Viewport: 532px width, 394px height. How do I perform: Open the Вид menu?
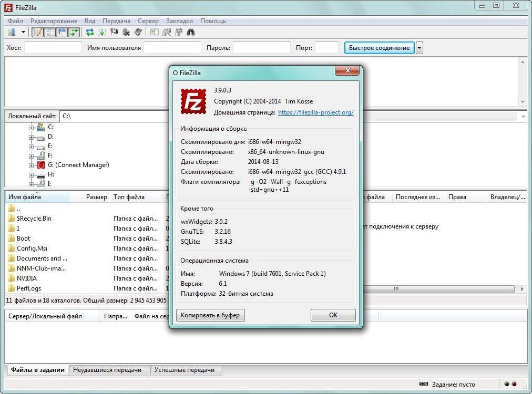[x=90, y=20]
